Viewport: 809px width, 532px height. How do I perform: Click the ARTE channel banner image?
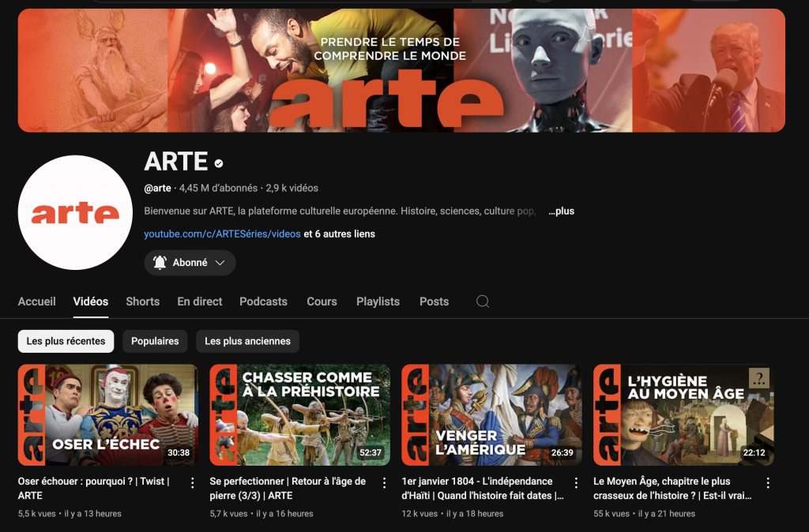point(401,70)
